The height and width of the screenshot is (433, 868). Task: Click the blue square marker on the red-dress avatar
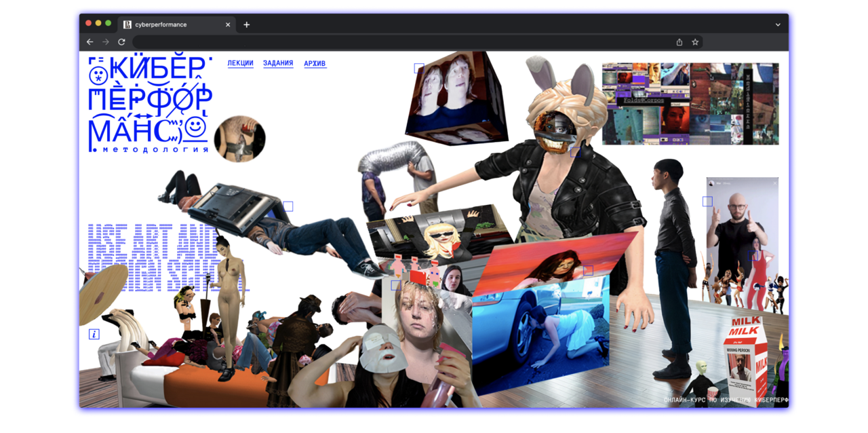coord(754,256)
